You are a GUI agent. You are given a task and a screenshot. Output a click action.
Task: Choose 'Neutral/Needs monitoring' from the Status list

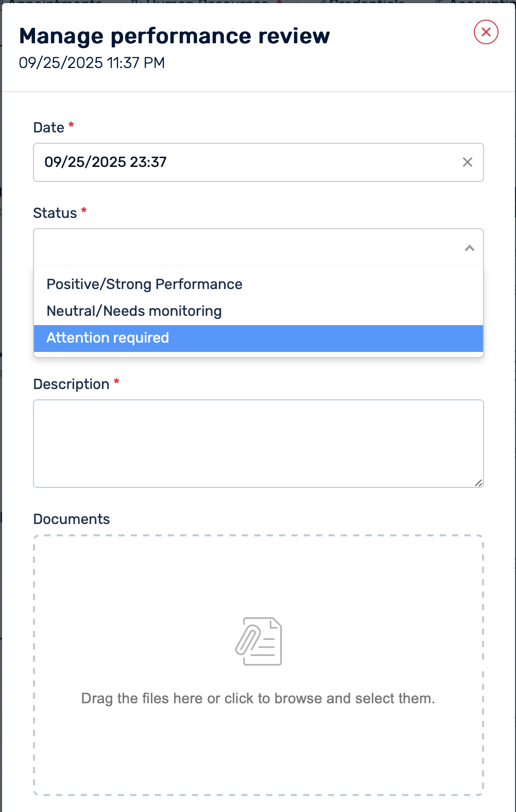point(134,311)
